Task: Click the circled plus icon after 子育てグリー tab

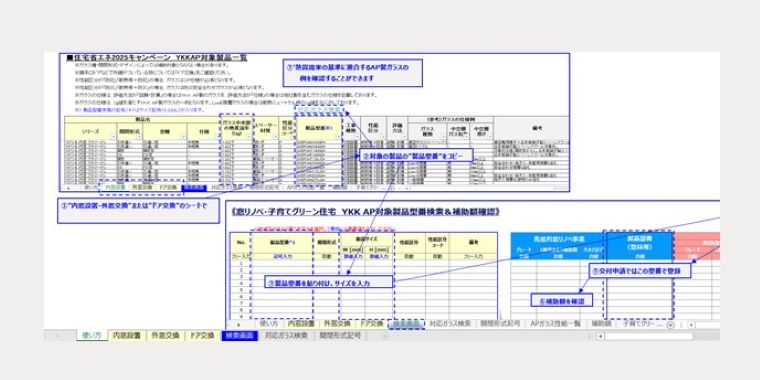Action: 670,324
